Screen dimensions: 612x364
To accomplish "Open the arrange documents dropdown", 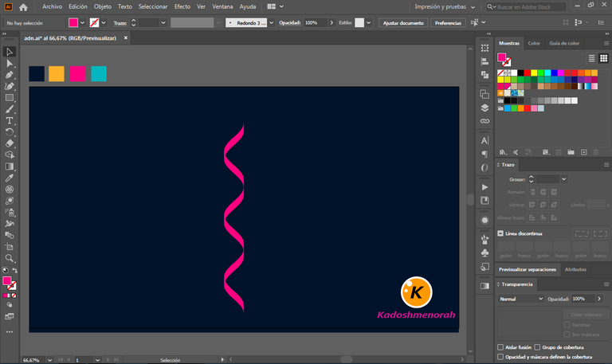I will click(276, 6).
